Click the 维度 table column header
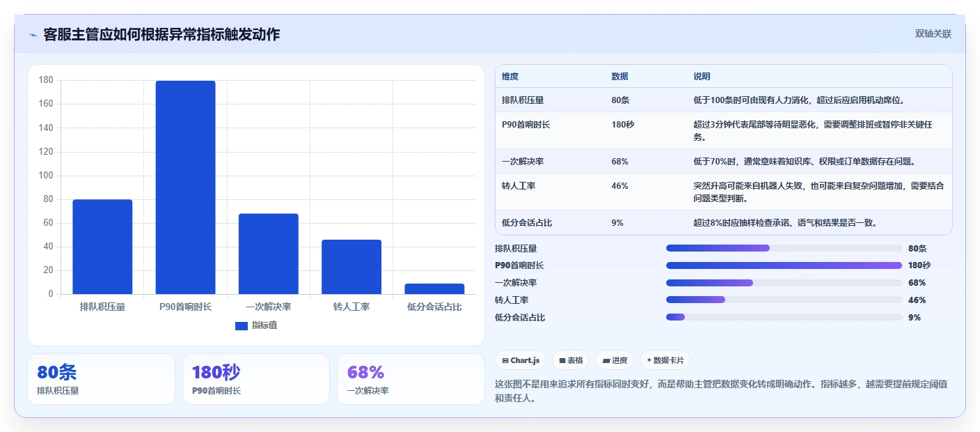Screen dimensions: 980x432 click(510, 77)
